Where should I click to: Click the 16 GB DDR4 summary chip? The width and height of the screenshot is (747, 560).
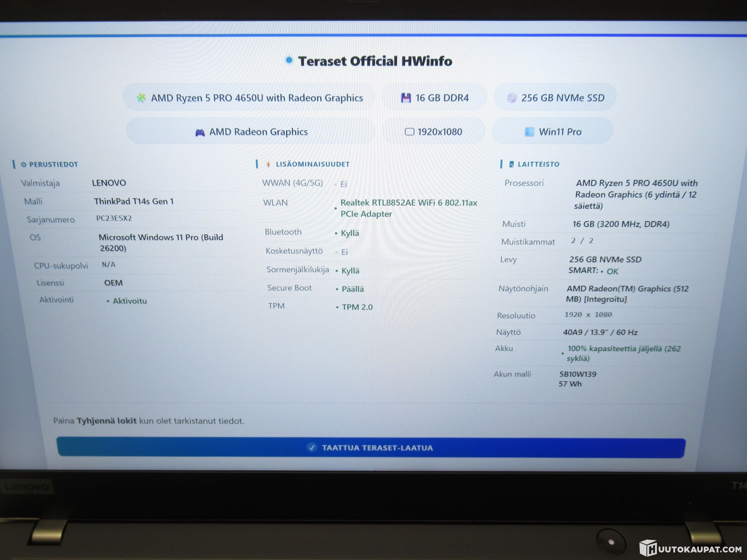[435, 97]
